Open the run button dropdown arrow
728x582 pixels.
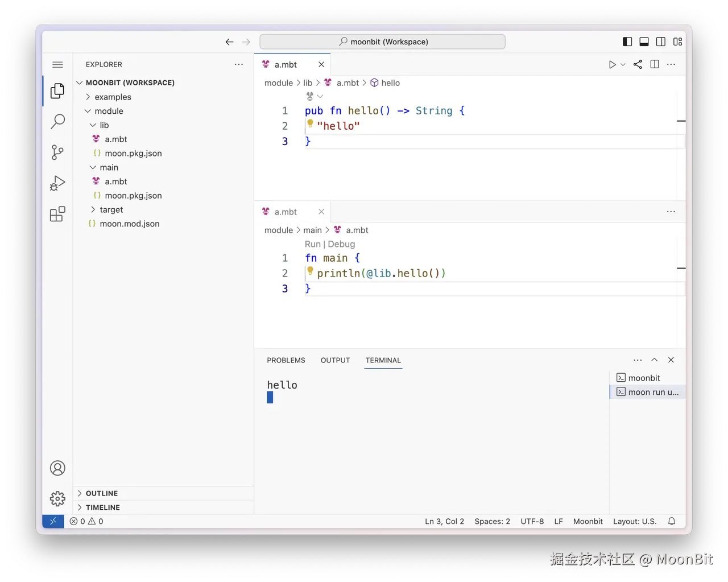623,65
